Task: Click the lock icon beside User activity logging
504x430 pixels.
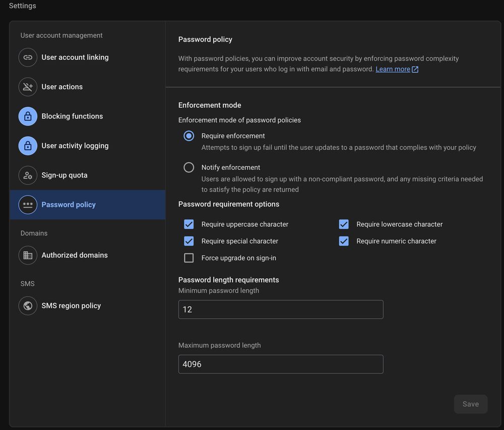Action: coord(28,146)
